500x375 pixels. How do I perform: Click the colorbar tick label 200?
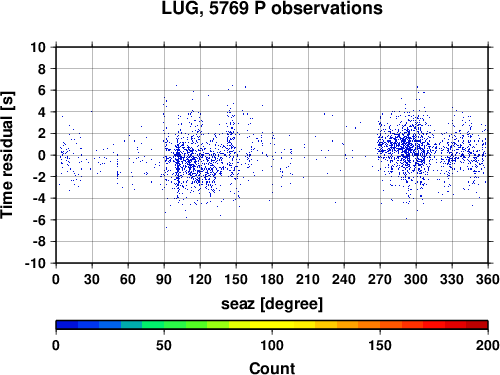pos(488,345)
